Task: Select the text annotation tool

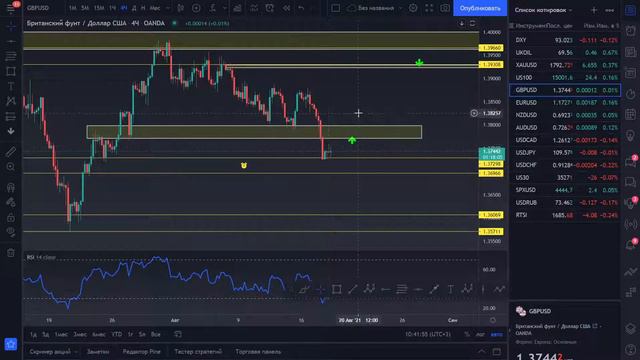Action: (11, 86)
